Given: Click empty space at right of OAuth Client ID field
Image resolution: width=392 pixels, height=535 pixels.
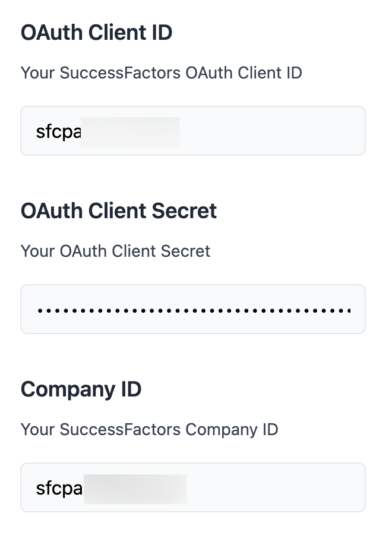Looking at the screenshot, I should tap(273, 131).
